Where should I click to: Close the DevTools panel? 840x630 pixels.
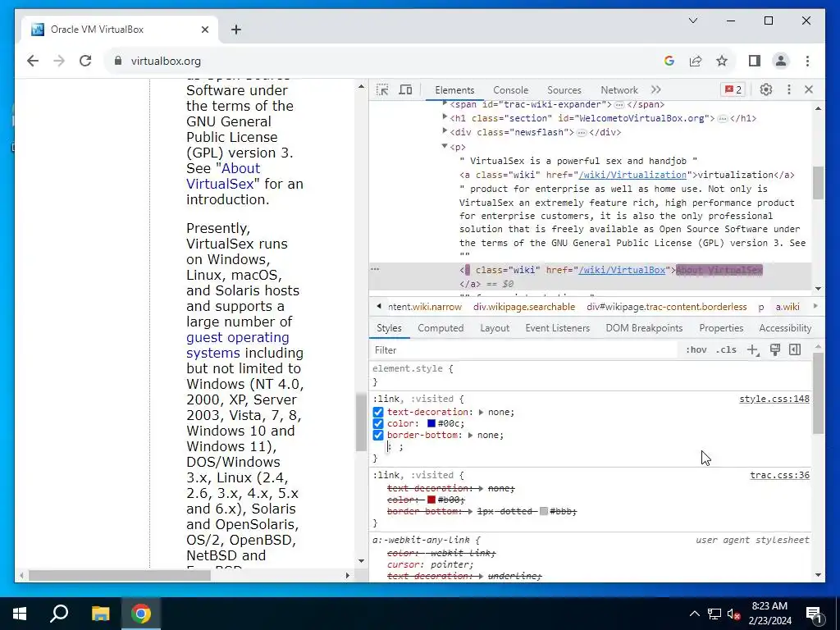(809, 90)
